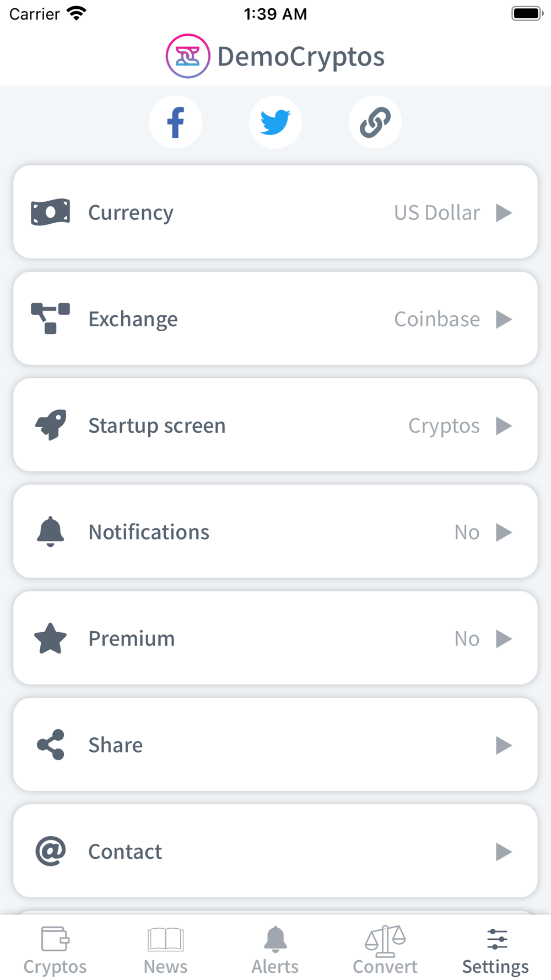This screenshot has width=551, height=980.
Task: Click the Exchange nodes icon
Action: (x=50, y=319)
